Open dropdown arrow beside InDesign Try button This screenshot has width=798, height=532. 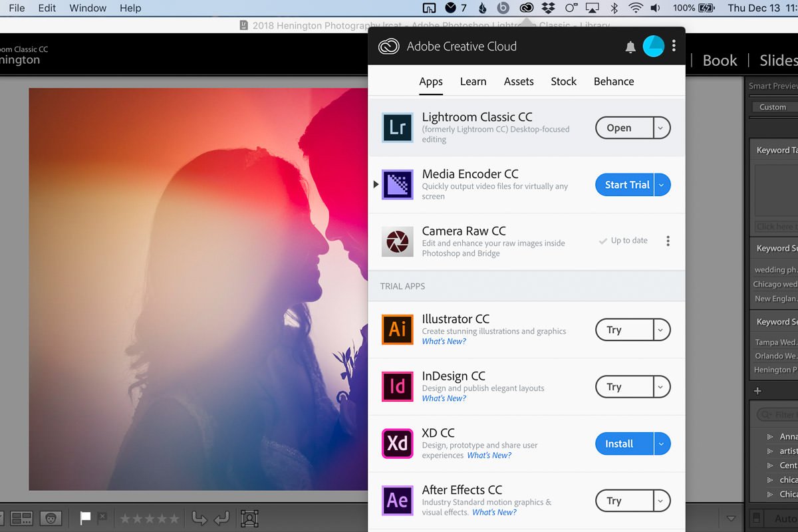660,387
